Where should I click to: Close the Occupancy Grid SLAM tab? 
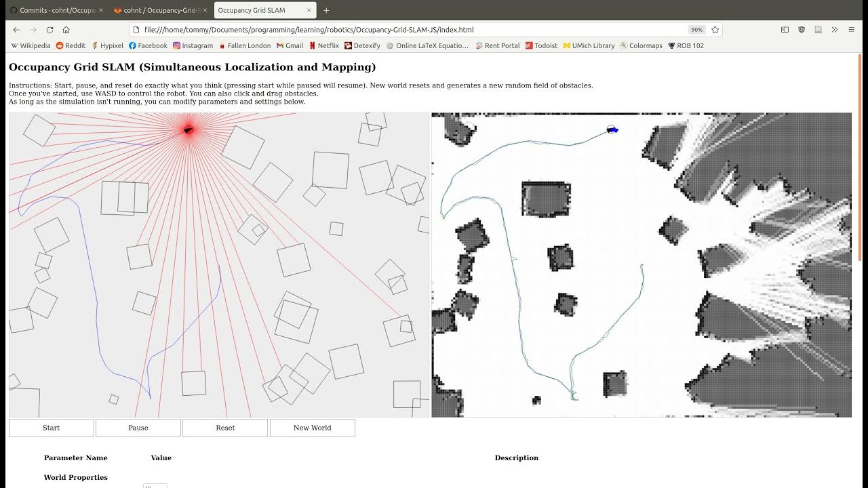click(x=309, y=10)
